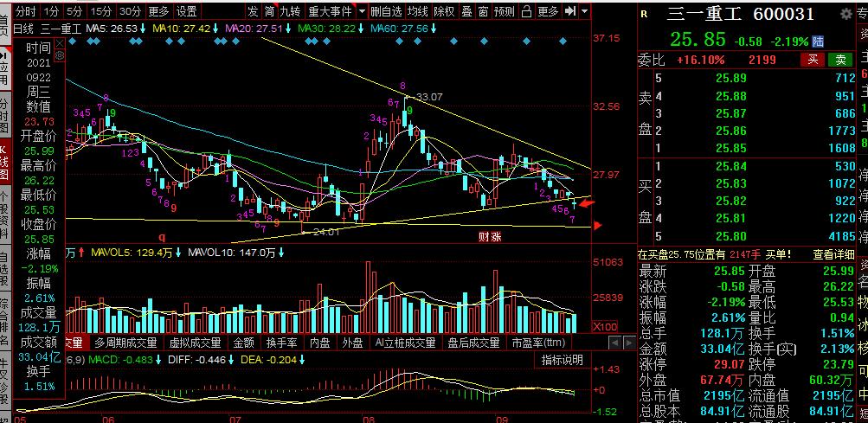Close the floating time data panel
This screenshot has height=423, width=868.
point(60,43)
